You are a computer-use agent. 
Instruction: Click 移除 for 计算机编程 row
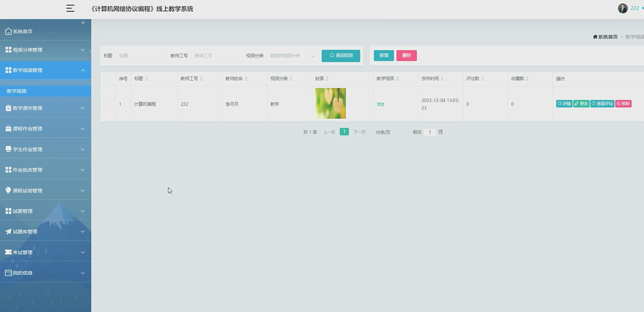[x=623, y=104]
